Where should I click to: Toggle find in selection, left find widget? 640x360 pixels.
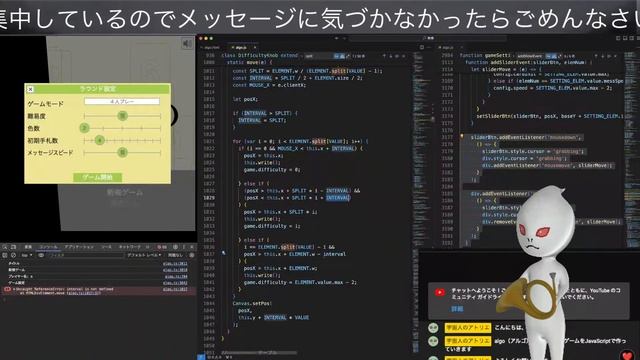click(397, 56)
